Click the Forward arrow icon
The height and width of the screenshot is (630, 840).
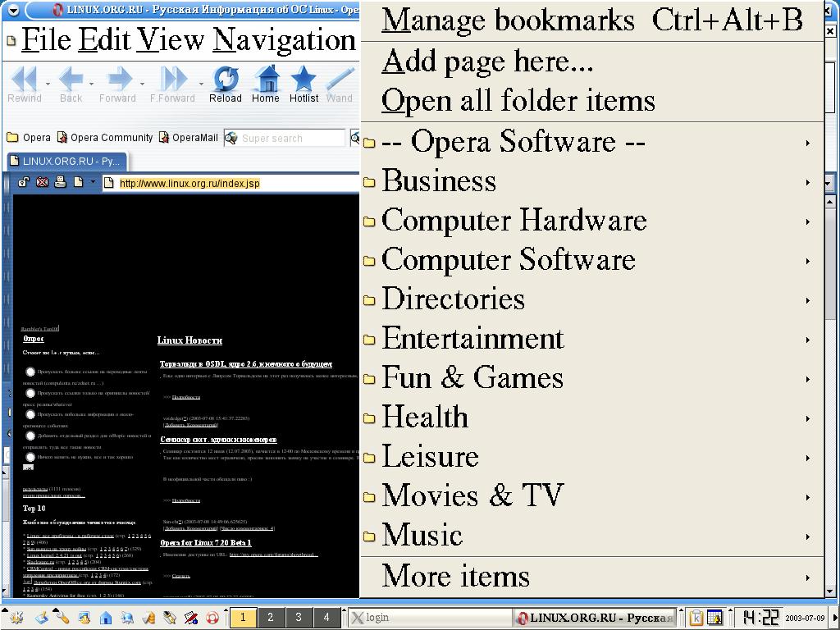(x=120, y=79)
